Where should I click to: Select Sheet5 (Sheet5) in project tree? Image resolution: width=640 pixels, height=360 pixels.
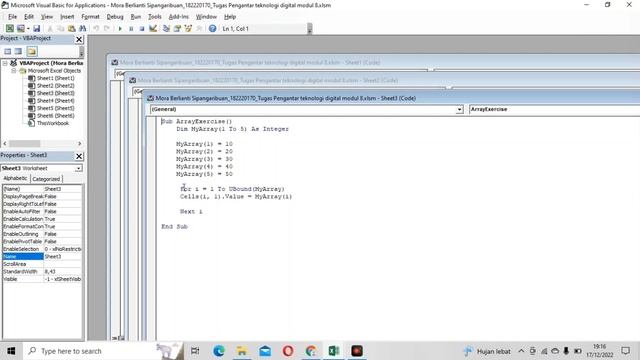pyautogui.click(x=56, y=108)
